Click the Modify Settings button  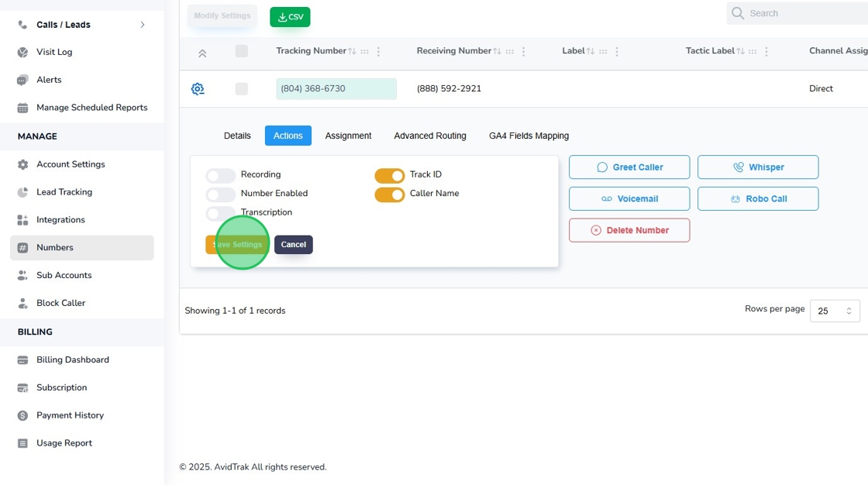point(222,15)
